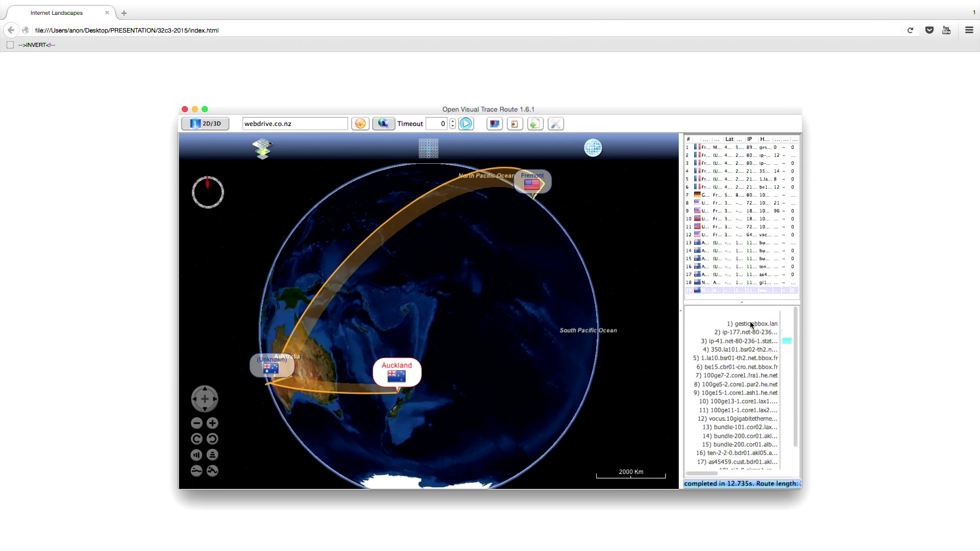Screen dimensions: 980x551
Task: Click the browser reload button
Action: click(910, 30)
